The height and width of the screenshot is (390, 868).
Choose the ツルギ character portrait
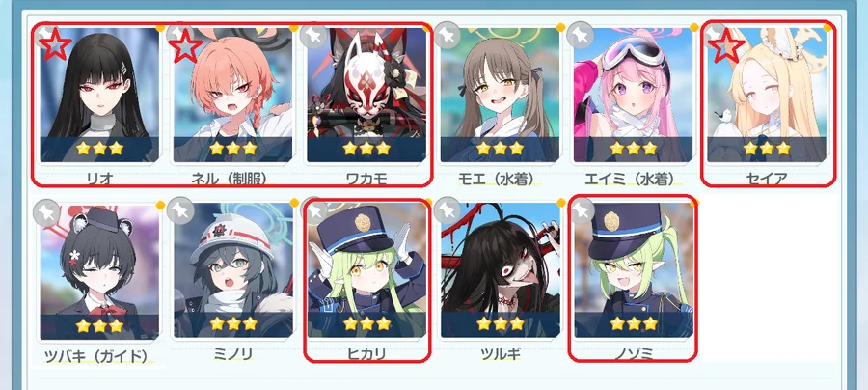click(500, 270)
